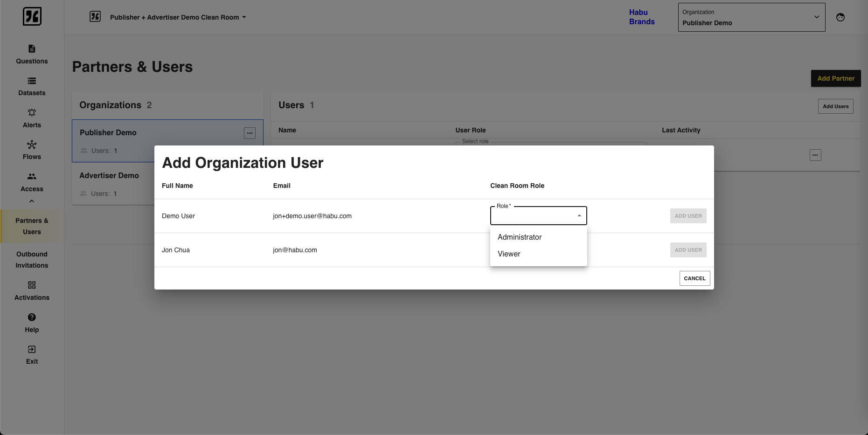Click users icon under Advertiser Demo

[83, 193]
